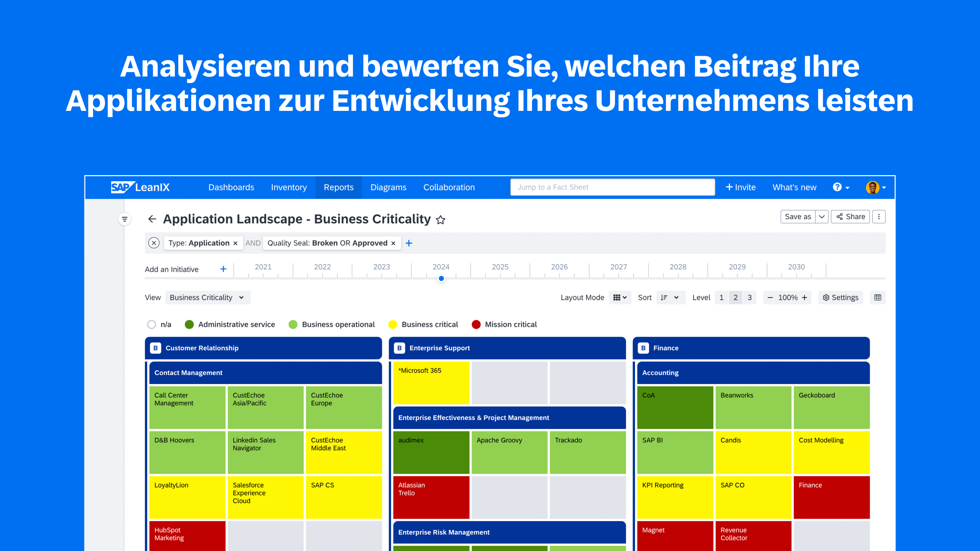
Task: Click the plus to add a filter
Action: pos(409,243)
